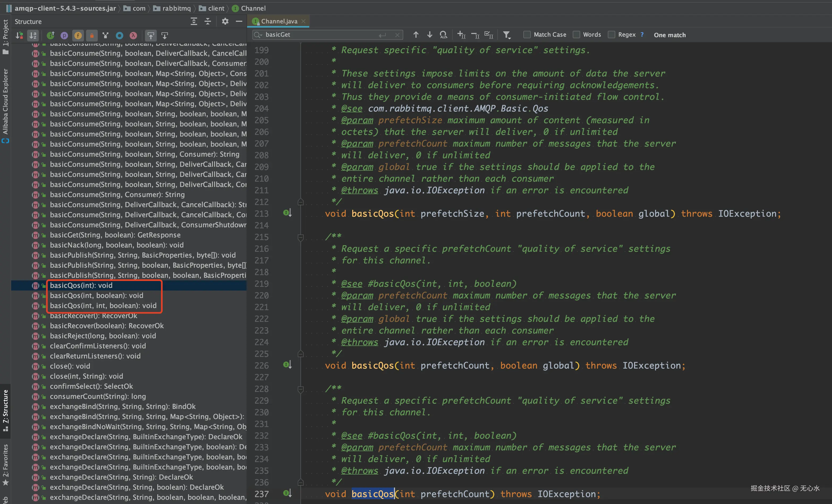Click Collapse All in Structure header

click(208, 21)
